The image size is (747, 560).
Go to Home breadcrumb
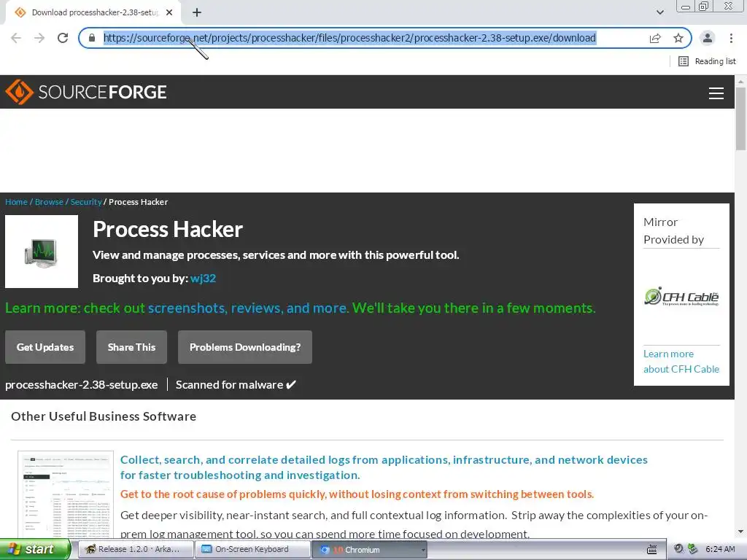tap(16, 202)
